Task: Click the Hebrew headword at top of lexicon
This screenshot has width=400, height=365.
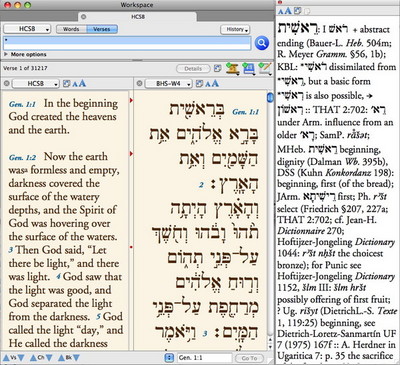Action: 298,29
